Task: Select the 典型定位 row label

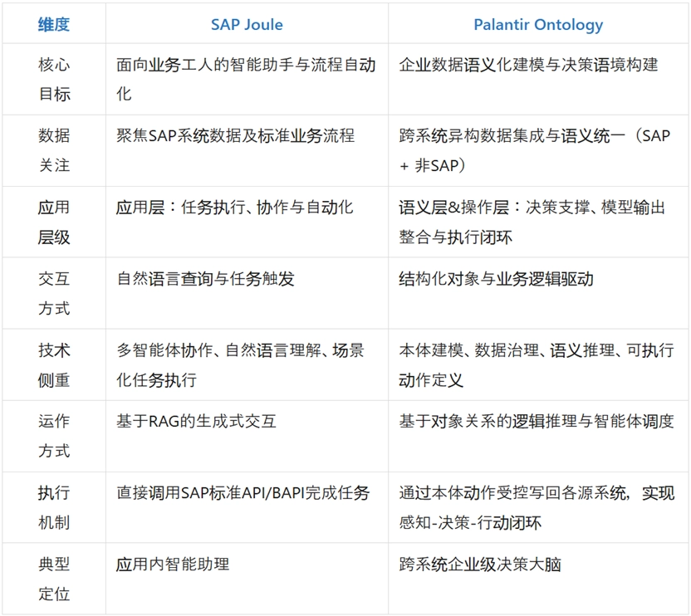Action: pyautogui.click(x=54, y=579)
